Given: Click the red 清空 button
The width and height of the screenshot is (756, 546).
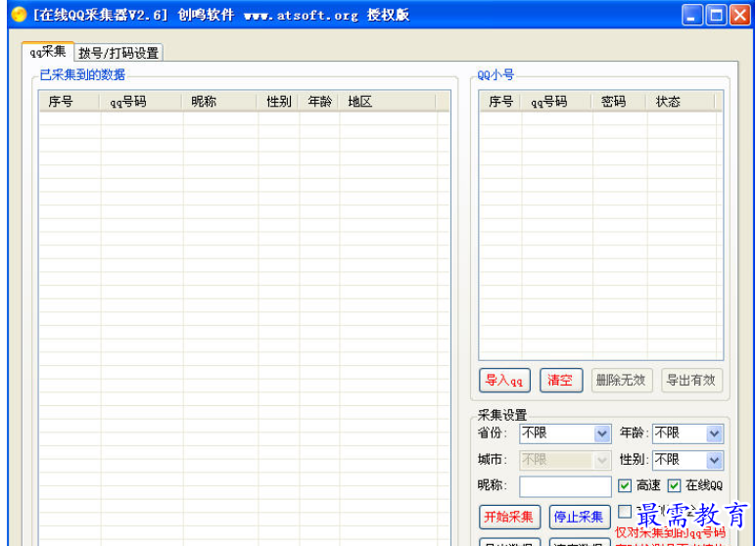Looking at the screenshot, I should (x=561, y=381).
